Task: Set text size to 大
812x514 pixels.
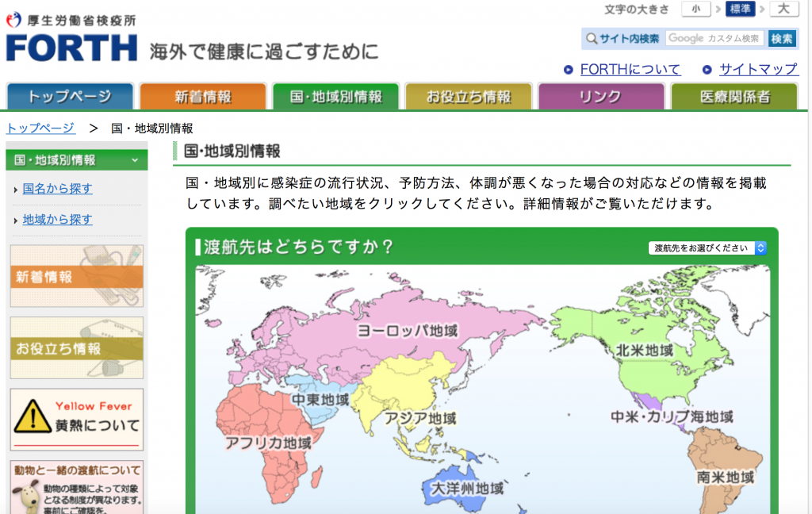Action: pos(784,9)
